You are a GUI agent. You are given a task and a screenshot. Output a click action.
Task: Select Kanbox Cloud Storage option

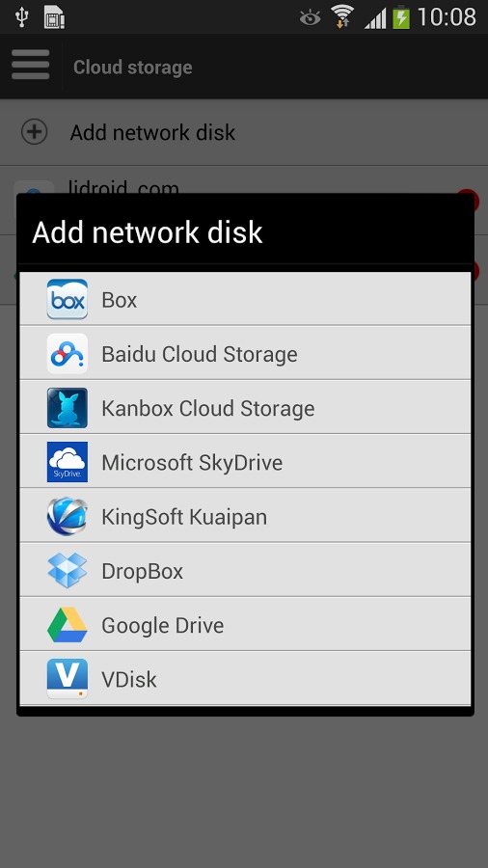click(245, 407)
